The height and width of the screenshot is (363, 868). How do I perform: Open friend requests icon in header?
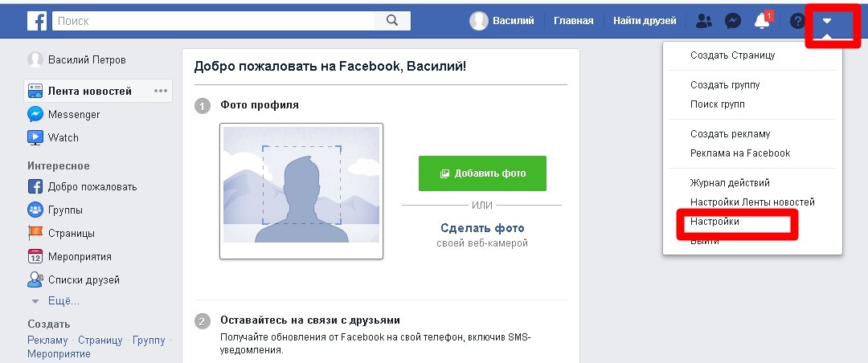point(703,21)
